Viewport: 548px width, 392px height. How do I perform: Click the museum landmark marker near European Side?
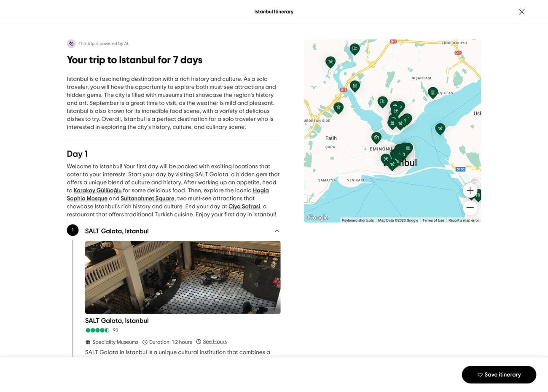[338, 107]
